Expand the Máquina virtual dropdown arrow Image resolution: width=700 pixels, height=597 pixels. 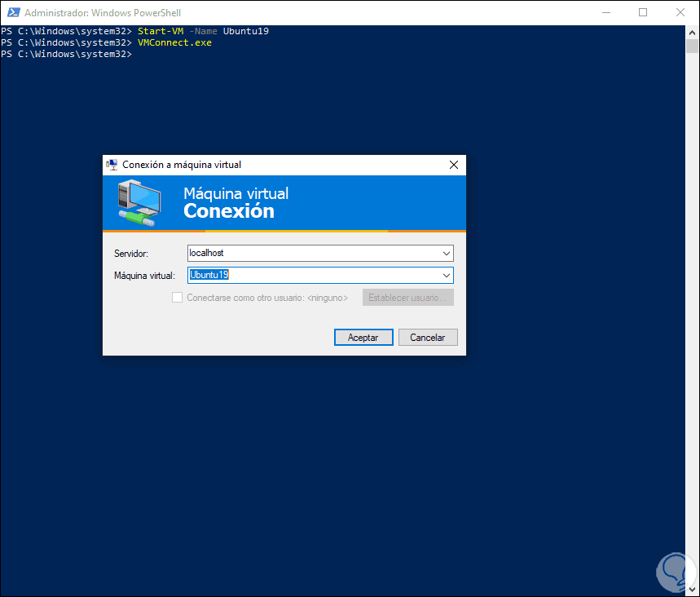pyautogui.click(x=446, y=276)
